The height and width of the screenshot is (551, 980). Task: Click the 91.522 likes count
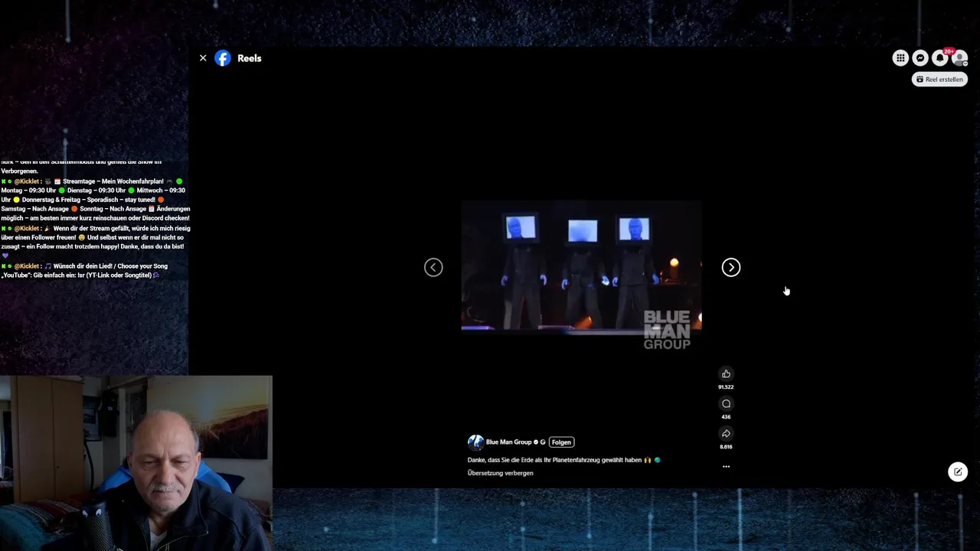pyautogui.click(x=726, y=387)
